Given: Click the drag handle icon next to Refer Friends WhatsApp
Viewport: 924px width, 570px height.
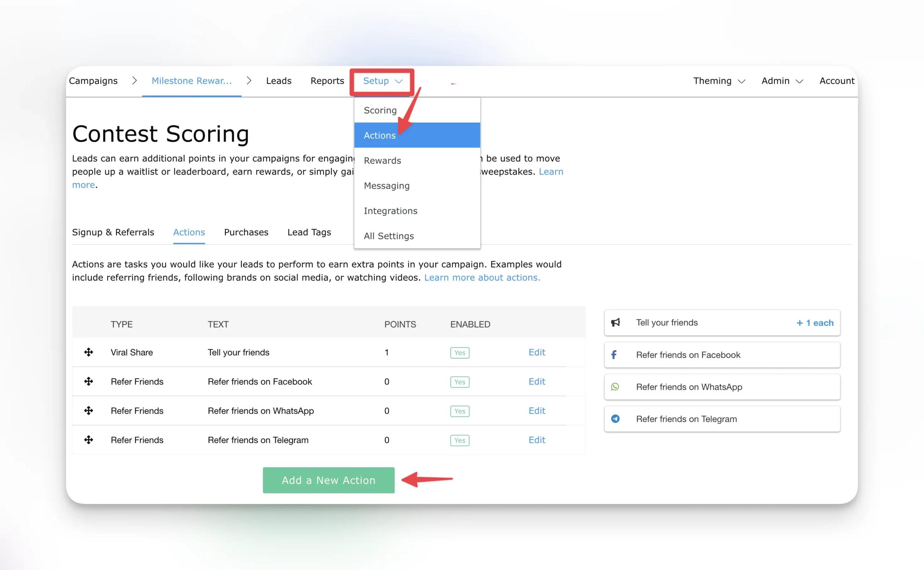Looking at the screenshot, I should tap(89, 411).
